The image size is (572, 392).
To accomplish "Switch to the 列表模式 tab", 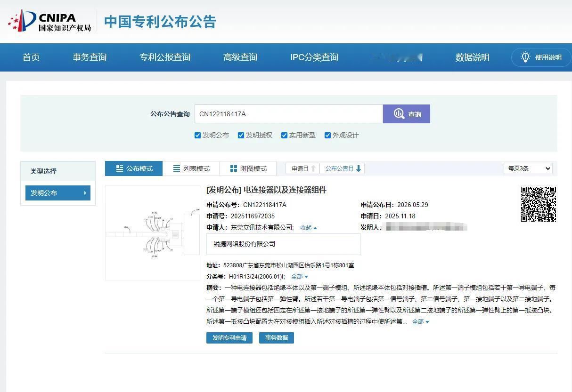I will pos(191,168).
